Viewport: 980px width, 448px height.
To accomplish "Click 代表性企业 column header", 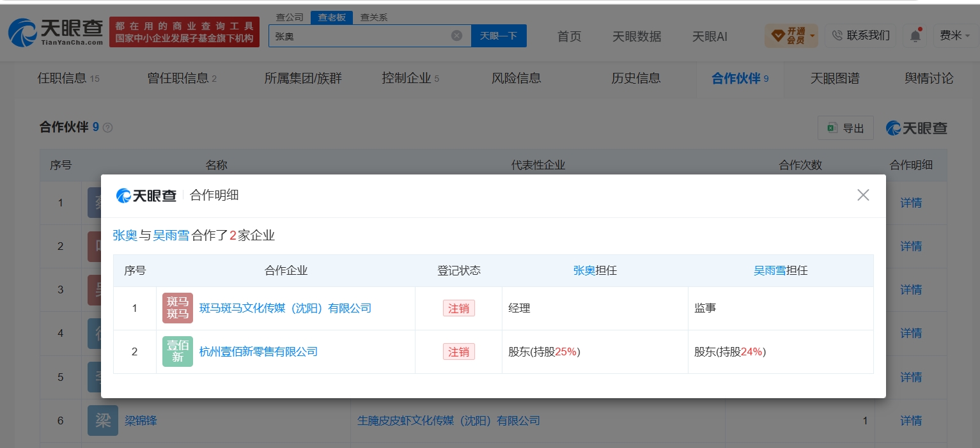I will click(x=538, y=165).
